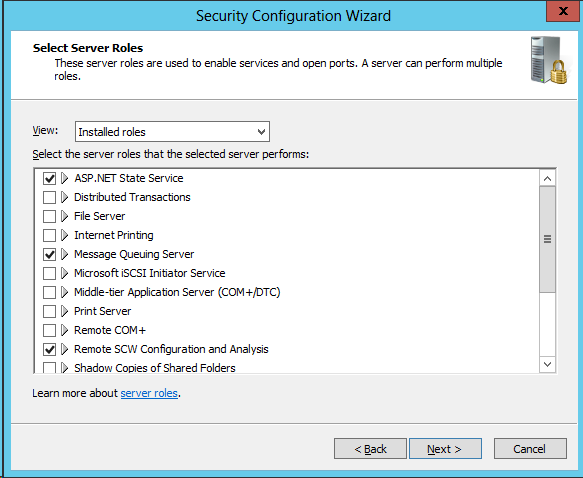Uncheck Message Queuing Server checkbox
The width and height of the screenshot is (583, 478).
[x=49, y=254]
